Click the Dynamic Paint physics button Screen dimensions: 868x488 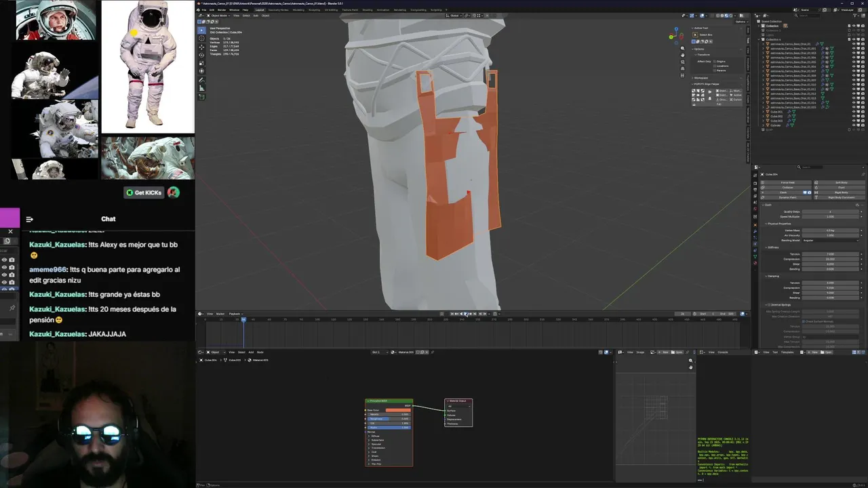(786, 197)
